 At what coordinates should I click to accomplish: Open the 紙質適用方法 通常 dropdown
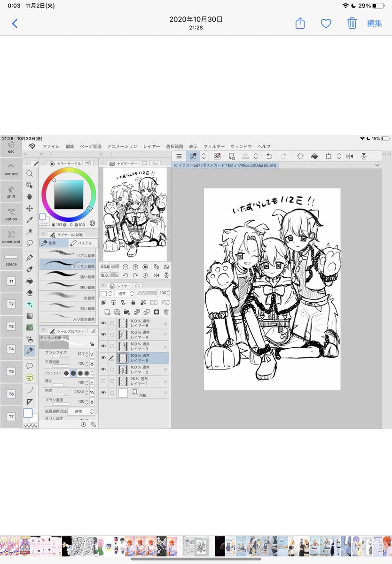point(81,411)
